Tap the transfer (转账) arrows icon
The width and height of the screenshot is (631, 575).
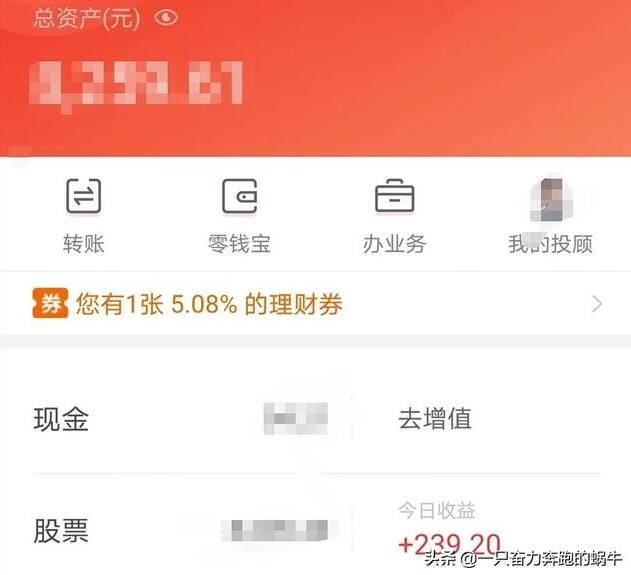[83, 196]
